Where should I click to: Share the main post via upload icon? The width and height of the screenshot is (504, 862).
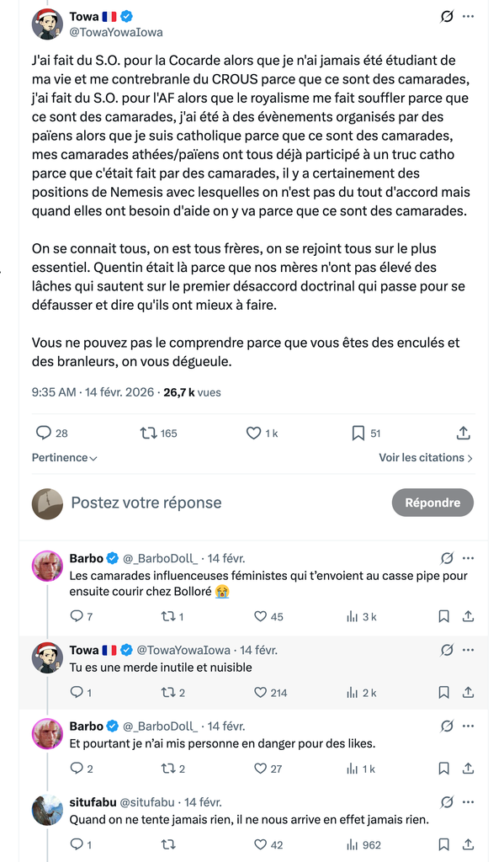click(464, 434)
